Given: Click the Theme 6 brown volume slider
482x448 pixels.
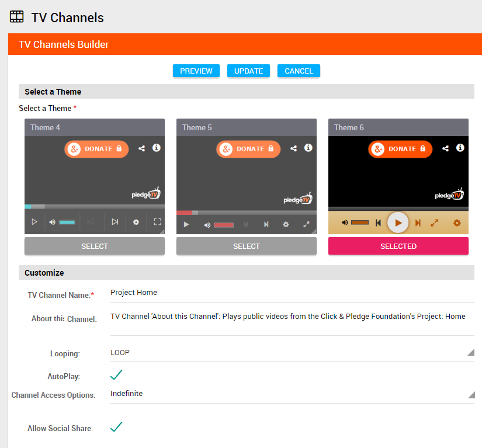Looking at the screenshot, I should pos(360,223).
